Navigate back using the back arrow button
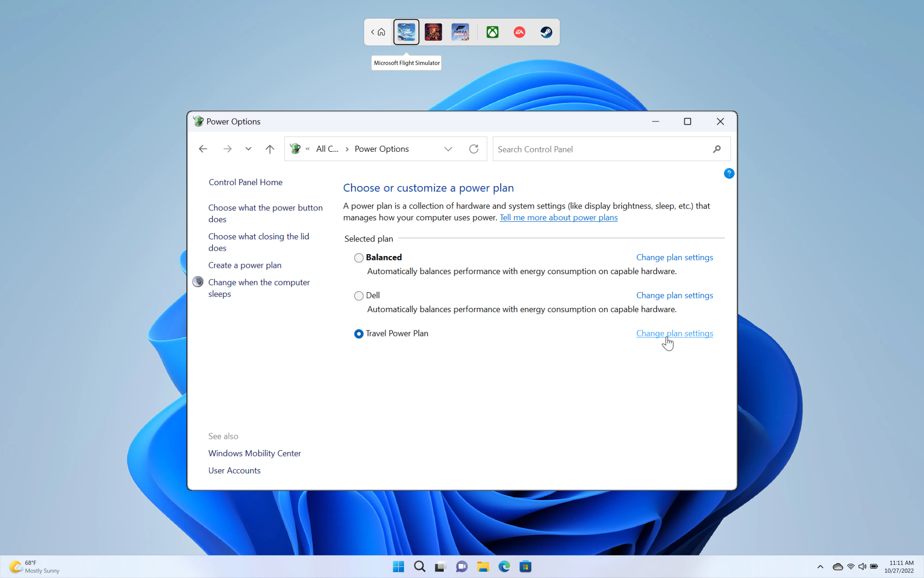The height and width of the screenshot is (578, 924). pos(203,149)
